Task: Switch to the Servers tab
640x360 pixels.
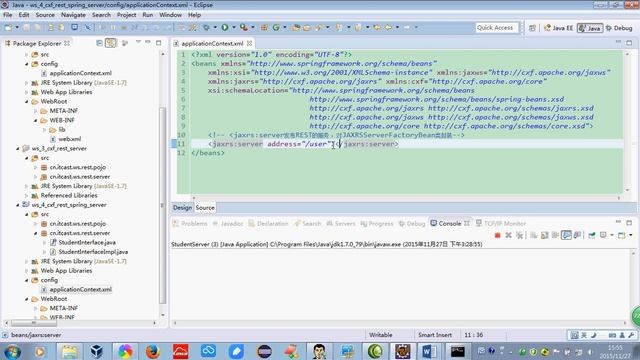Action: point(341,223)
